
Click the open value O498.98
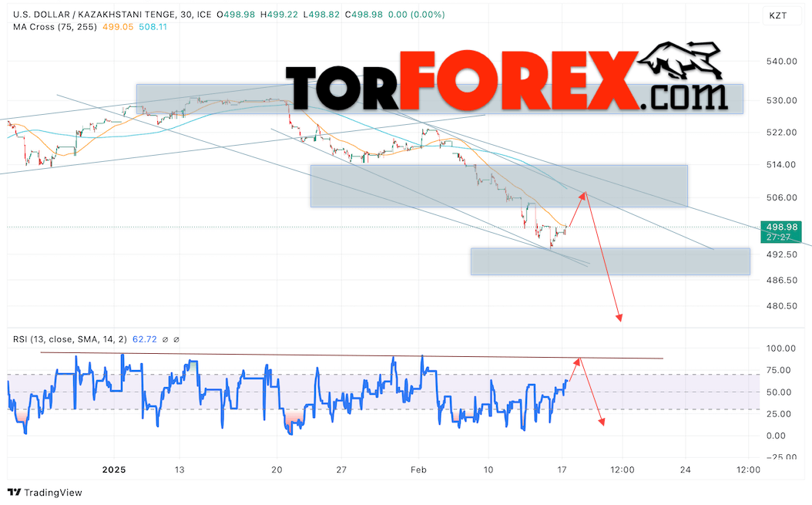click(236, 15)
